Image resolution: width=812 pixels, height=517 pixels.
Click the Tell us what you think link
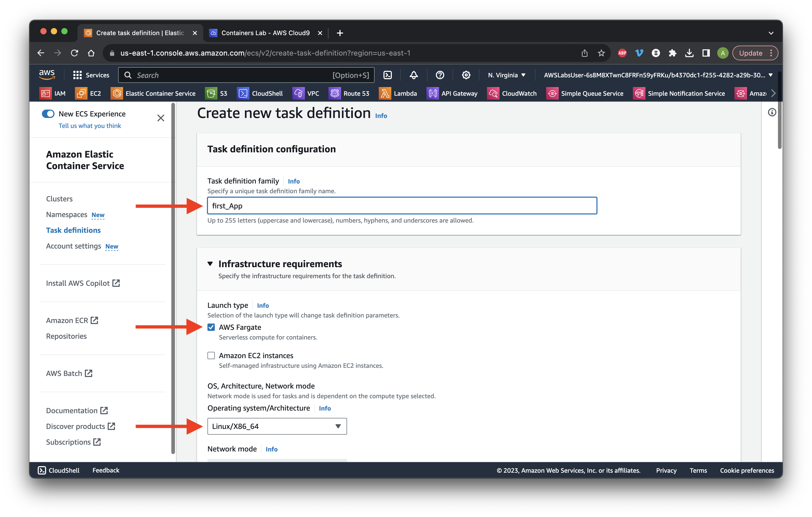[x=90, y=126]
